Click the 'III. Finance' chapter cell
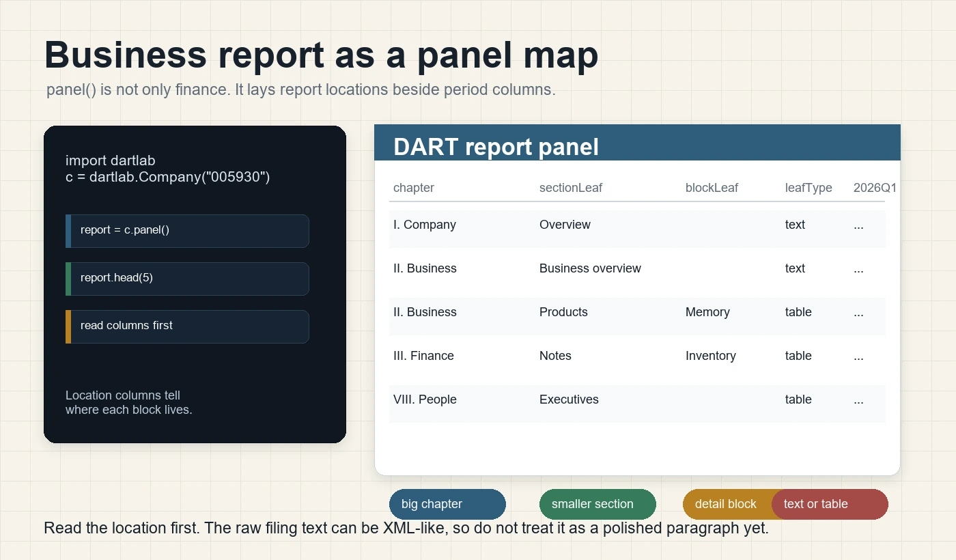956x560 pixels. pos(423,356)
